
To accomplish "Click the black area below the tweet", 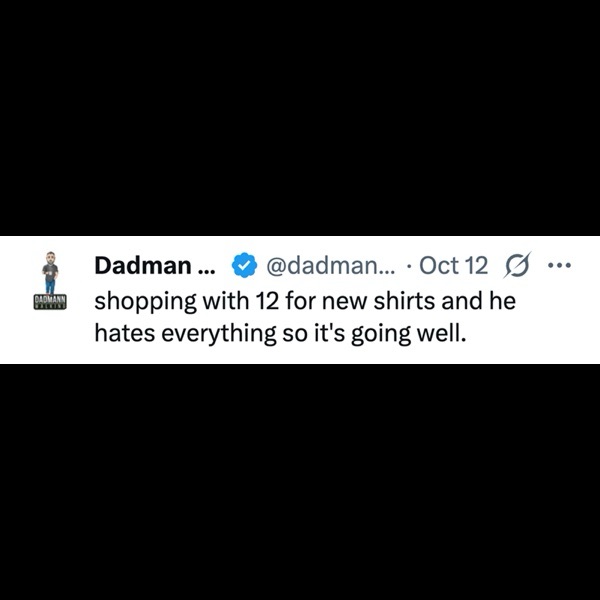I will click(300, 482).
